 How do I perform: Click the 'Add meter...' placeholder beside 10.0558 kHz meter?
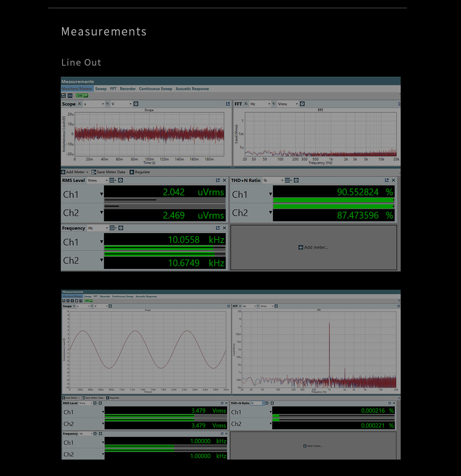[x=313, y=248]
